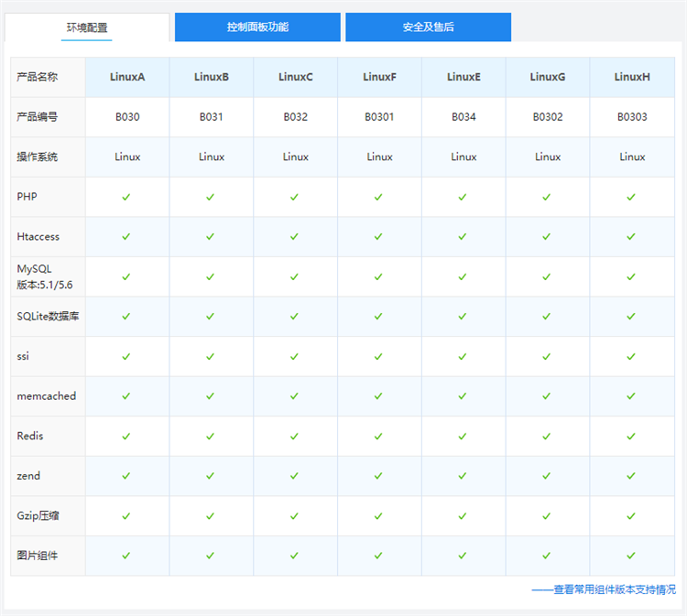Screen dimensions: 687x616
Task: Open the 安全及售后 tab
Action: coord(428,27)
